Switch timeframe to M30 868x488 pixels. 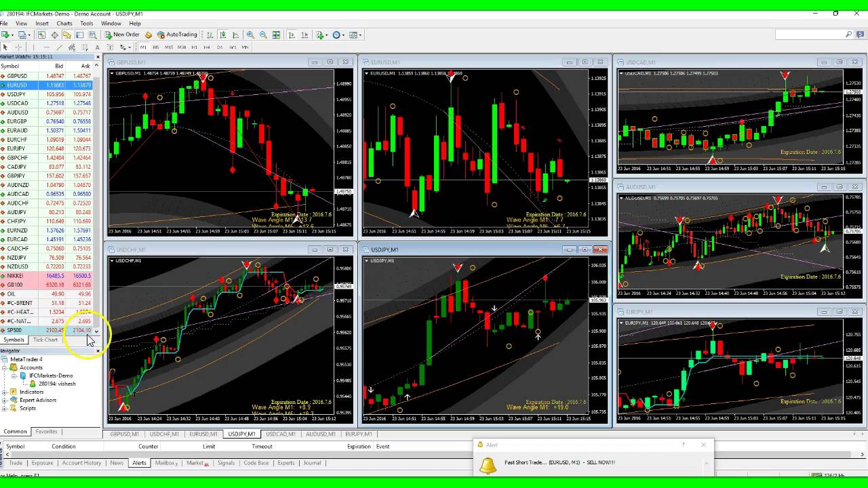182,47
